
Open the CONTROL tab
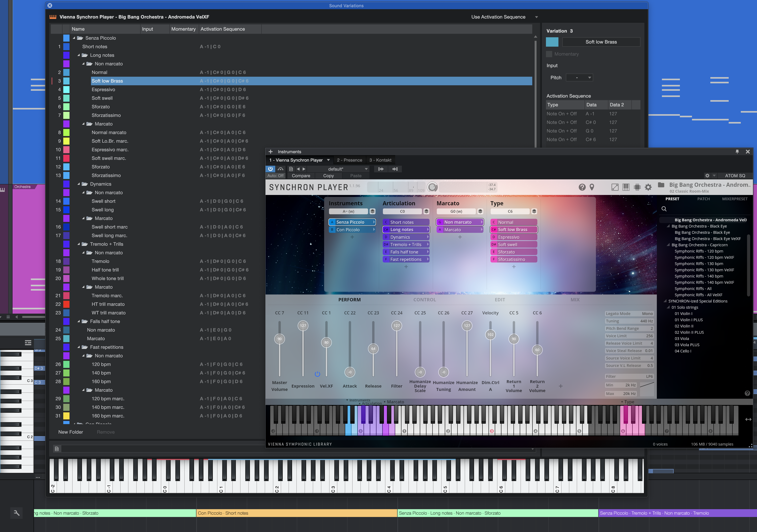424,300
